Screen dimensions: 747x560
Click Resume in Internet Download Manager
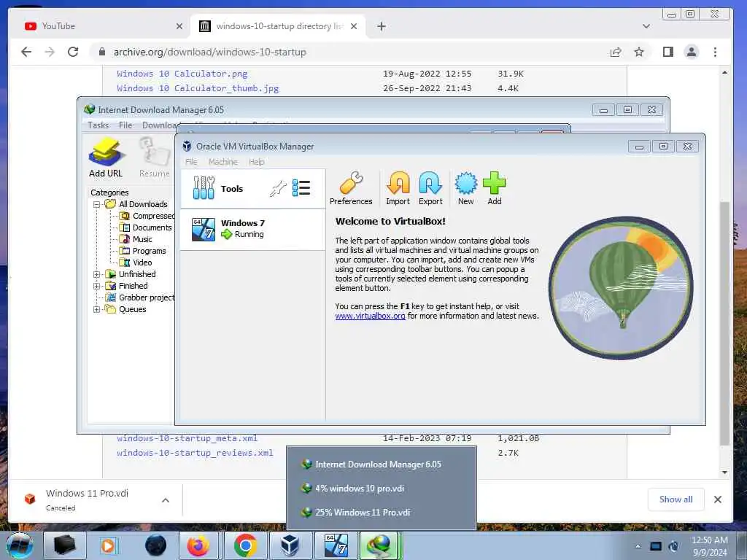point(155,157)
